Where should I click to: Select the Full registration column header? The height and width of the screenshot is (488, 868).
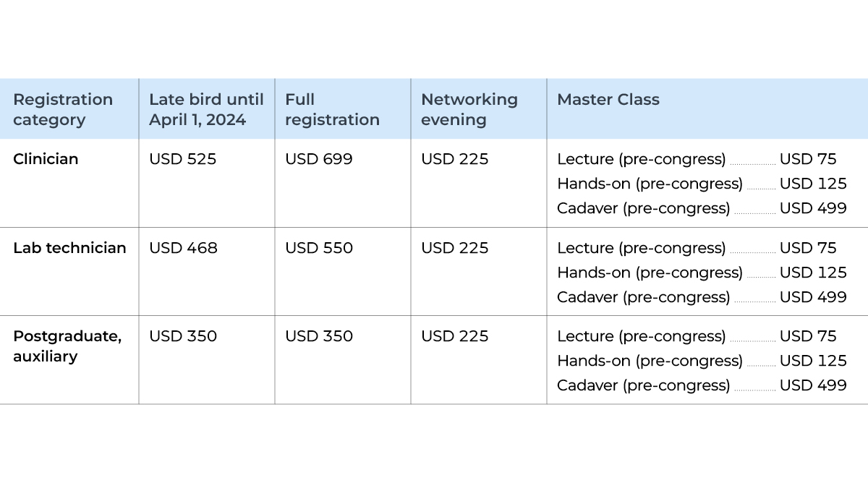[x=332, y=109]
